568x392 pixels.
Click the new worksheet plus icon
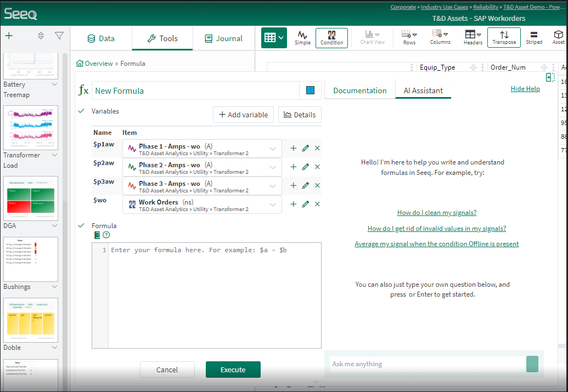click(x=8, y=35)
